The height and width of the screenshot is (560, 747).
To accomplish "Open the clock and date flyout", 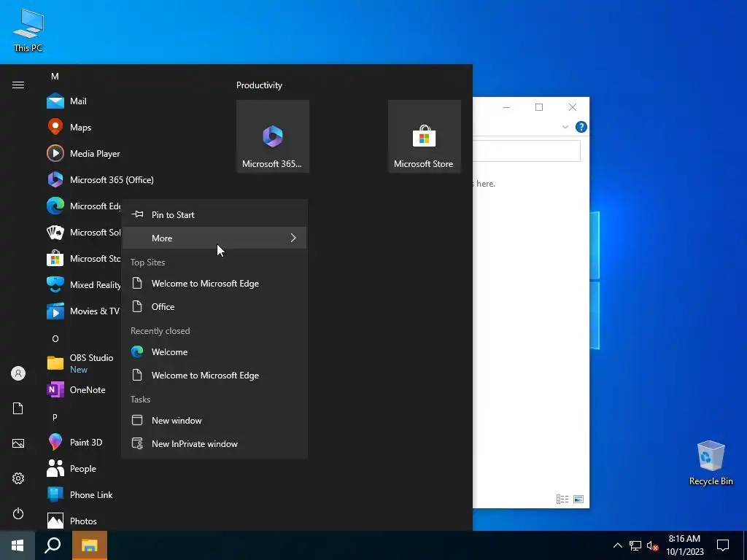I will point(685,545).
